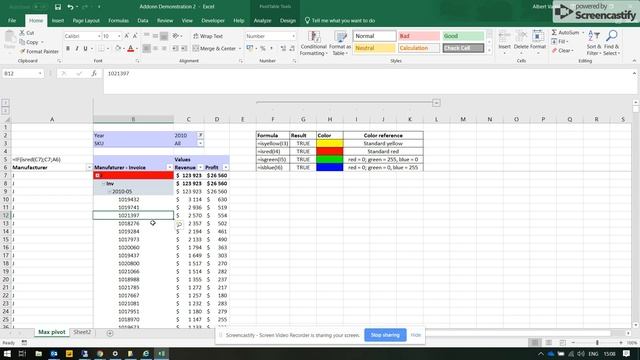Apply the red Font Color button
The image size is (640, 360).
[x=131, y=49]
